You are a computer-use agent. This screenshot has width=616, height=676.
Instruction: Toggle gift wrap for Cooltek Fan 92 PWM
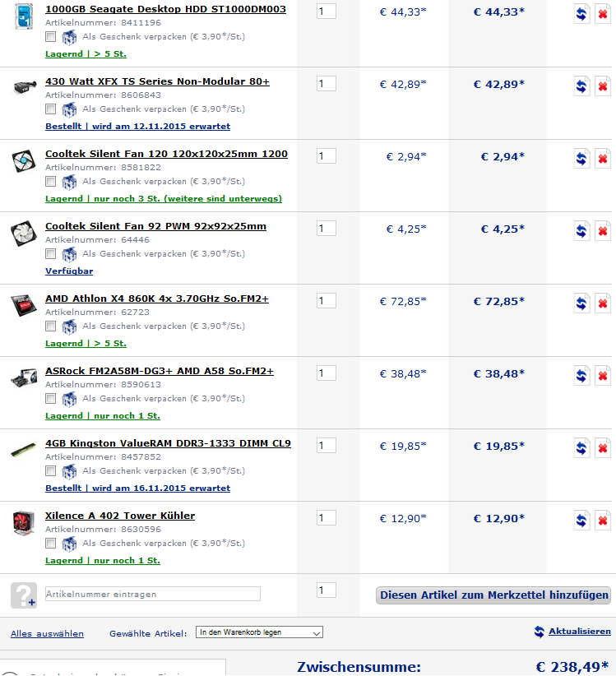(50, 254)
